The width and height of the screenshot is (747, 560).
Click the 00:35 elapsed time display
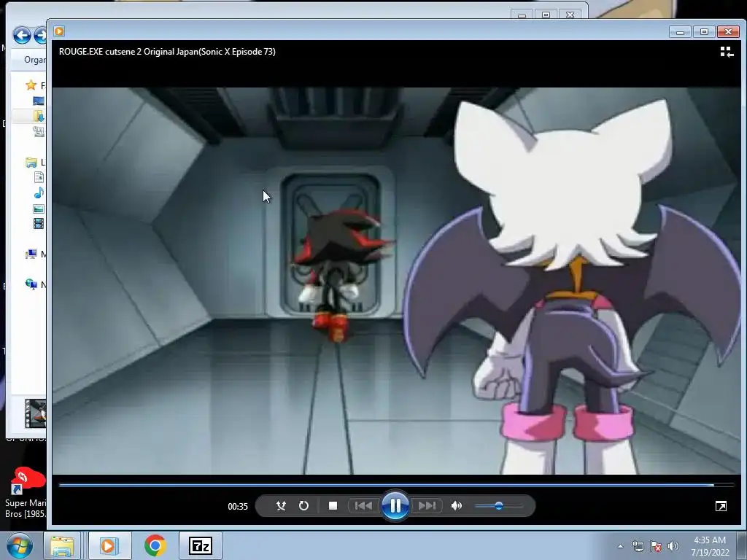tap(238, 506)
